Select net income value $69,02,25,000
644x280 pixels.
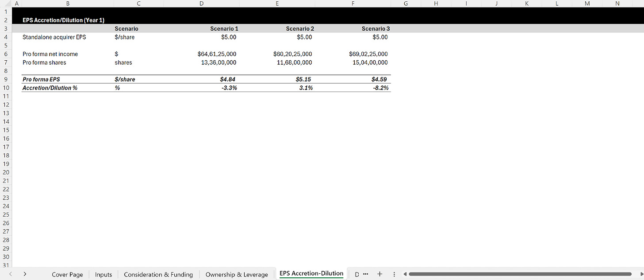368,54
